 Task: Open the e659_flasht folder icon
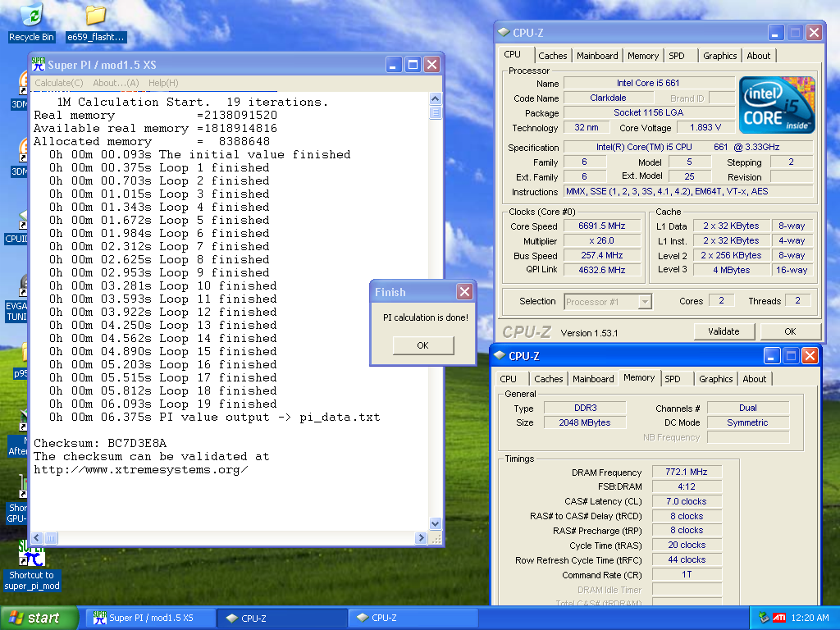point(96,22)
